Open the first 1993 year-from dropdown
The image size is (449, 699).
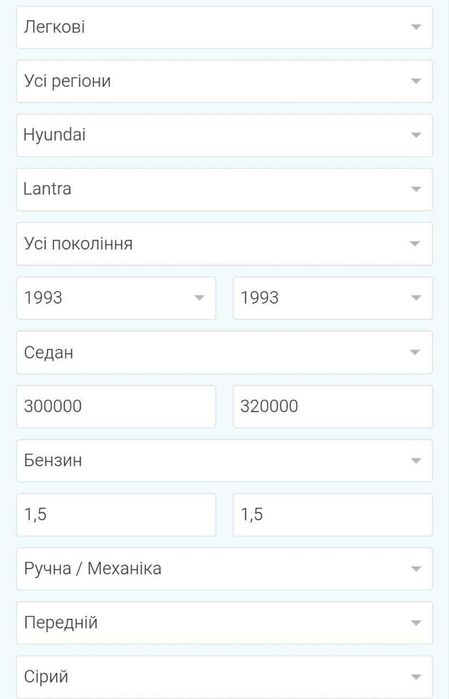[x=116, y=298]
